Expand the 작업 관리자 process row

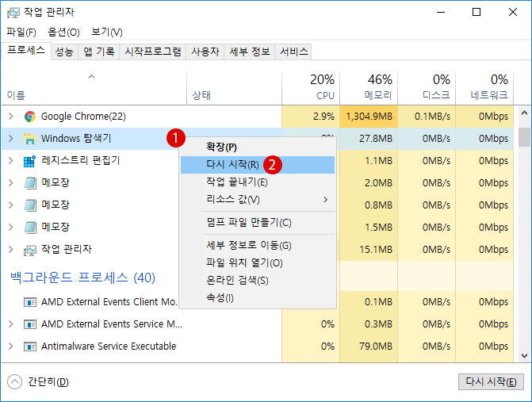coord(11,249)
